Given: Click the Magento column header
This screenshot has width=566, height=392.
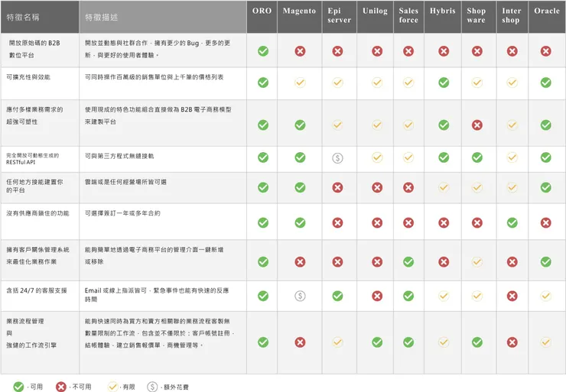Looking at the screenshot, I should click(x=300, y=17).
